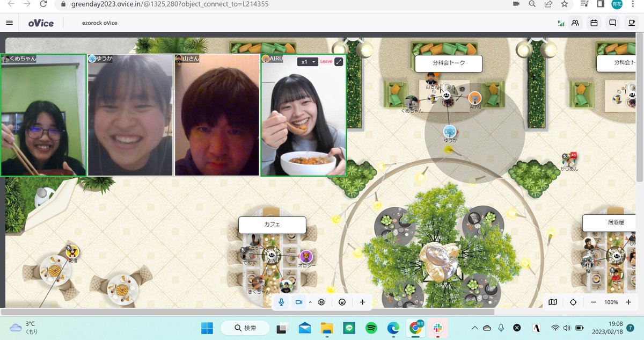This screenshot has width=644, height=340.
Task: Check the network signal strength indicator
Action: (x=561, y=23)
